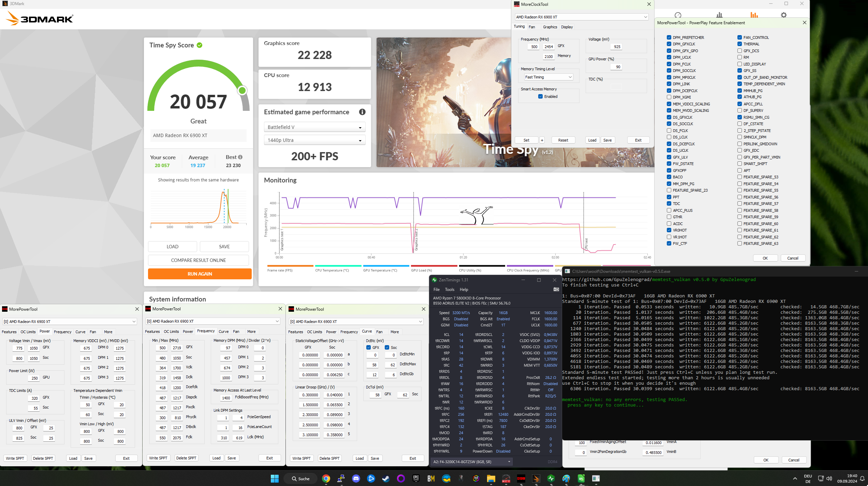The width and height of the screenshot is (868, 486).
Task: Open Google Chrome from the taskbar
Action: 326,478
